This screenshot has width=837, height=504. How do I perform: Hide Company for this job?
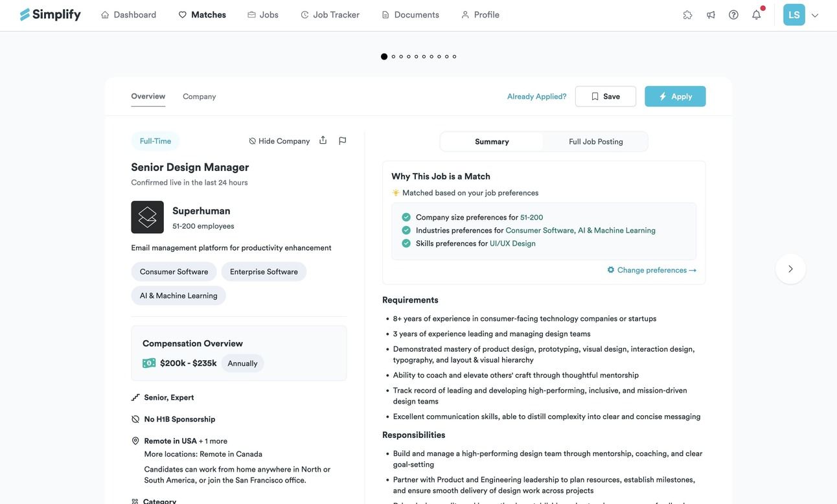[279, 141]
